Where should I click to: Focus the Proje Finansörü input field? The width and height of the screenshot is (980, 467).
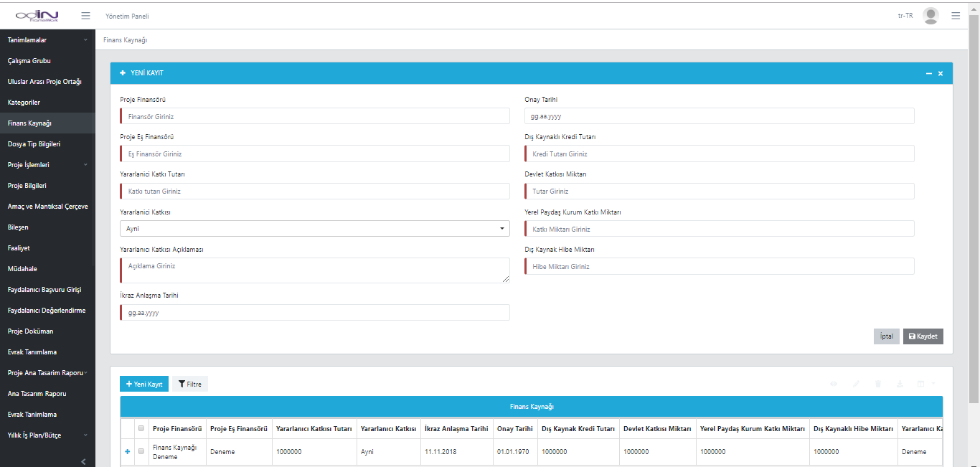click(314, 116)
